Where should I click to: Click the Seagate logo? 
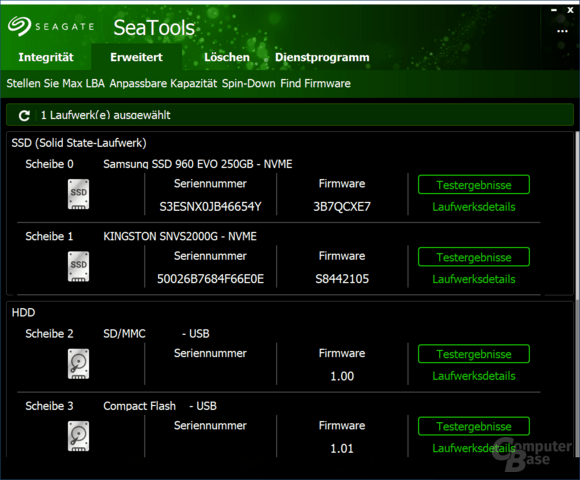point(51,27)
